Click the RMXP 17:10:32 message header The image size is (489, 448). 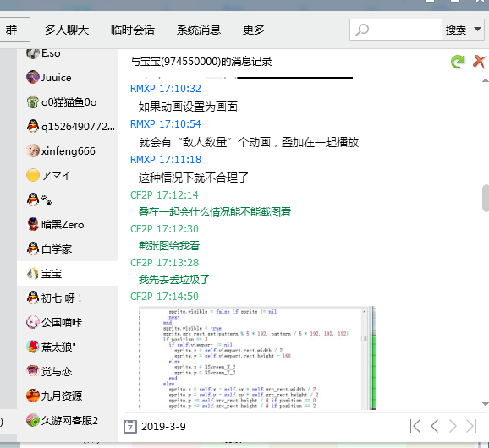tap(166, 89)
